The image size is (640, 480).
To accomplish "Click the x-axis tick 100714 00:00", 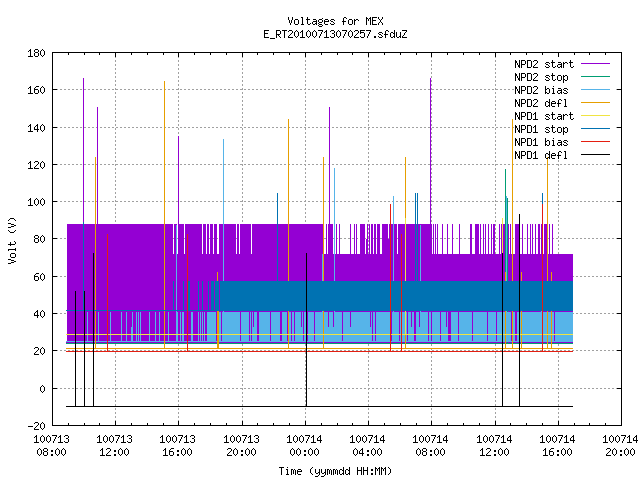I will pyautogui.click(x=304, y=446).
